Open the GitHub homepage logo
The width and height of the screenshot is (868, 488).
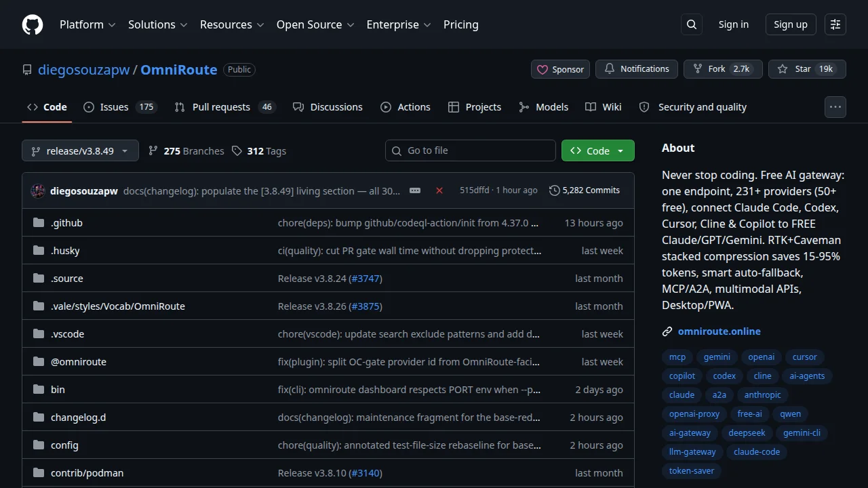pyautogui.click(x=33, y=24)
